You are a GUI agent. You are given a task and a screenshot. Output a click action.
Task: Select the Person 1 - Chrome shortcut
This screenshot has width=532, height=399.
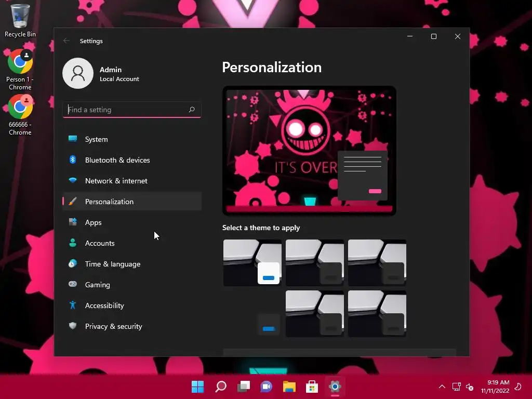[20, 70]
